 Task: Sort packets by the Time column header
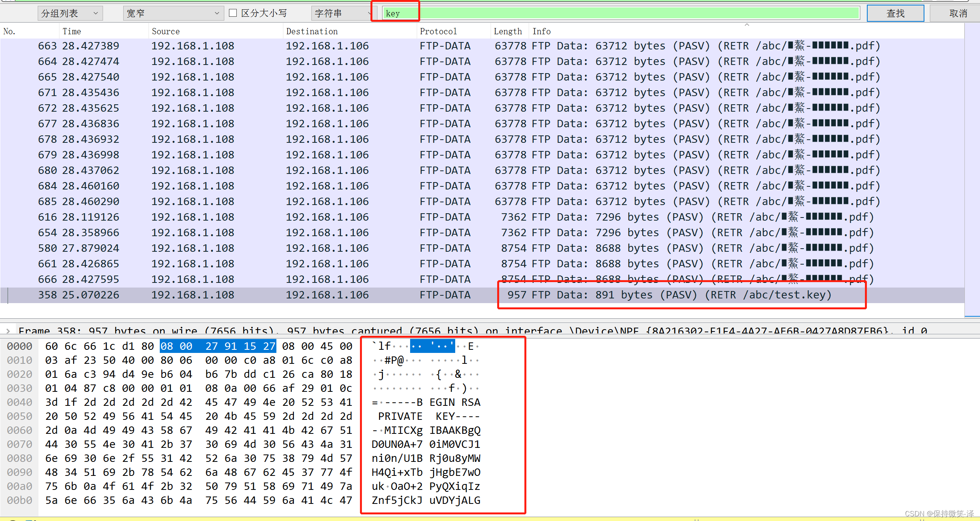pyautogui.click(x=72, y=31)
